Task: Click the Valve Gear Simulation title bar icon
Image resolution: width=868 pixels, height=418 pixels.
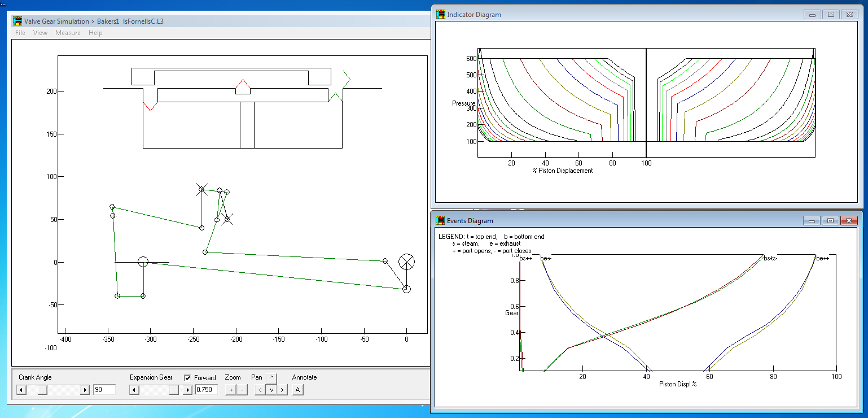Action: [x=17, y=21]
